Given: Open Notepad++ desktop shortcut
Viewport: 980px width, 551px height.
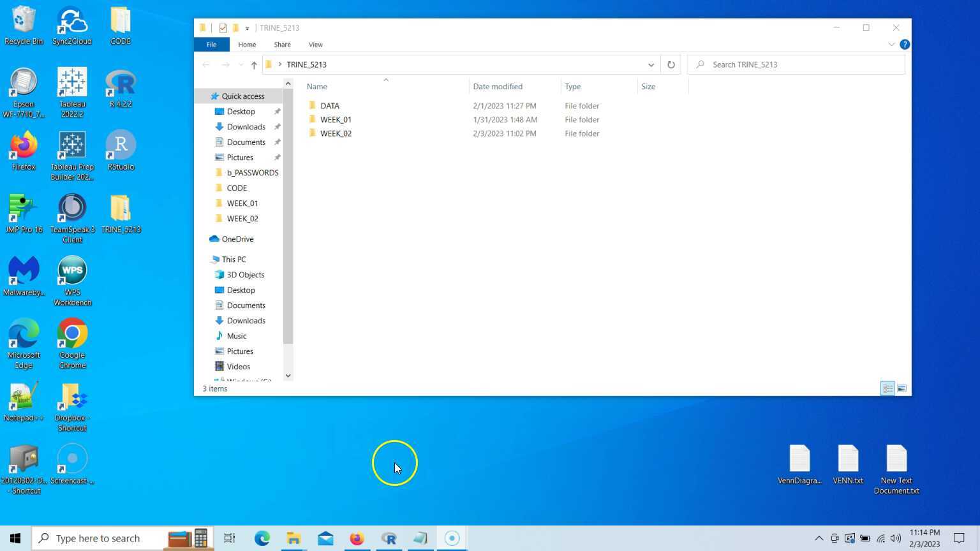Looking at the screenshot, I should coord(24,402).
